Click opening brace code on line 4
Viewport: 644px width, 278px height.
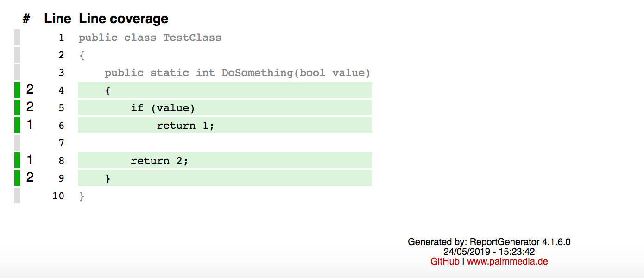(x=108, y=90)
